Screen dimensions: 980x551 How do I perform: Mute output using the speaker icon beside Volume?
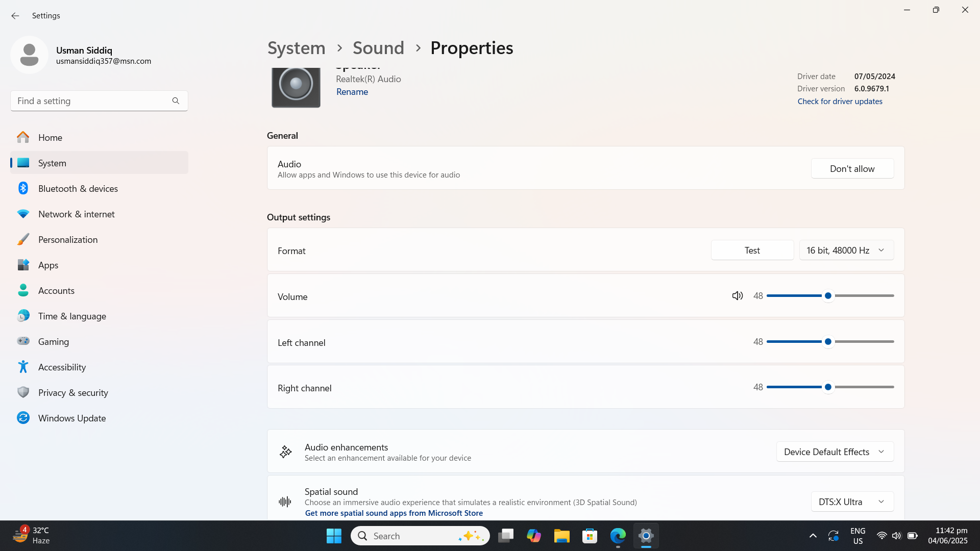[x=737, y=295]
